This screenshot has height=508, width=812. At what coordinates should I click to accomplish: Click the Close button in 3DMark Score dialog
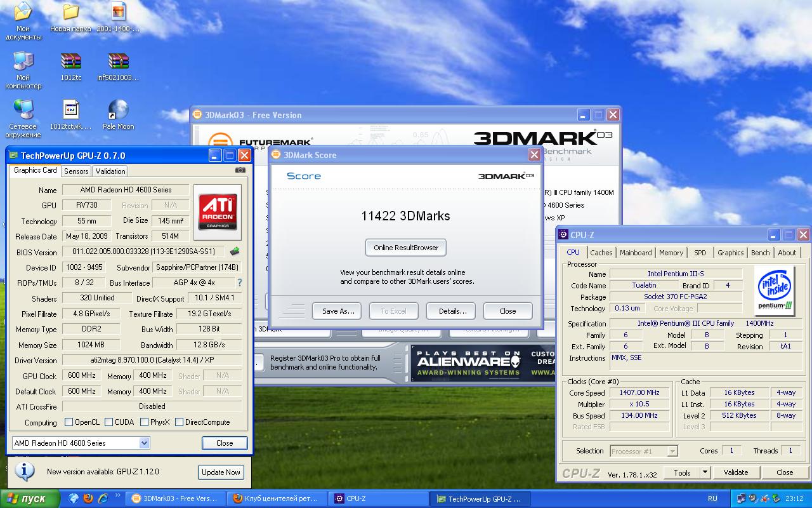(507, 311)
